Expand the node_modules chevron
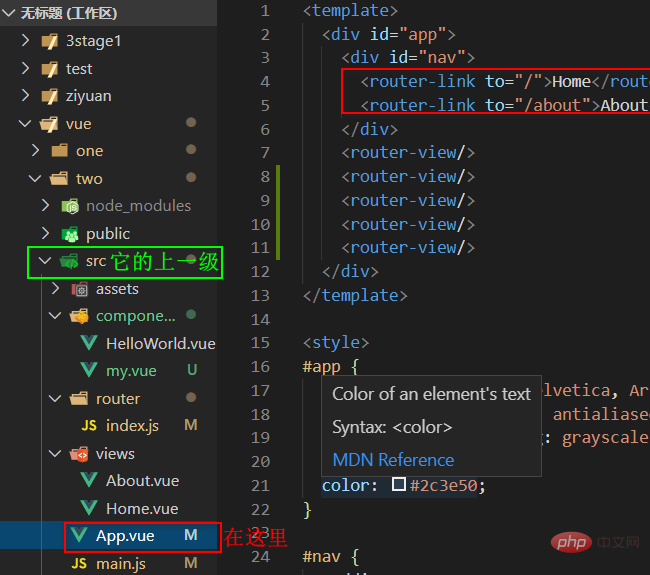 tap(46, 205)
